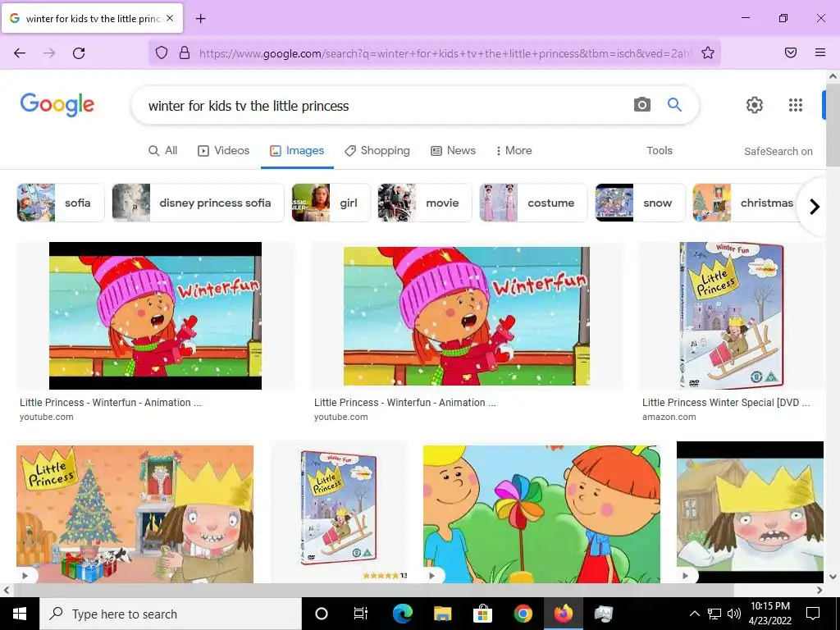Show more chips with right arrow
This screenshot has height=630, width=840.
coord(815,206)
